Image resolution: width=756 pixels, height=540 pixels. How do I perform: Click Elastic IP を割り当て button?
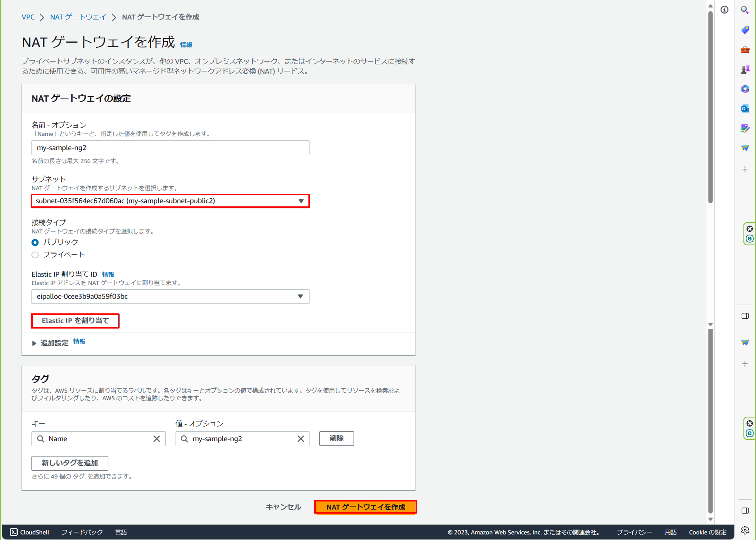click(75, 320)
